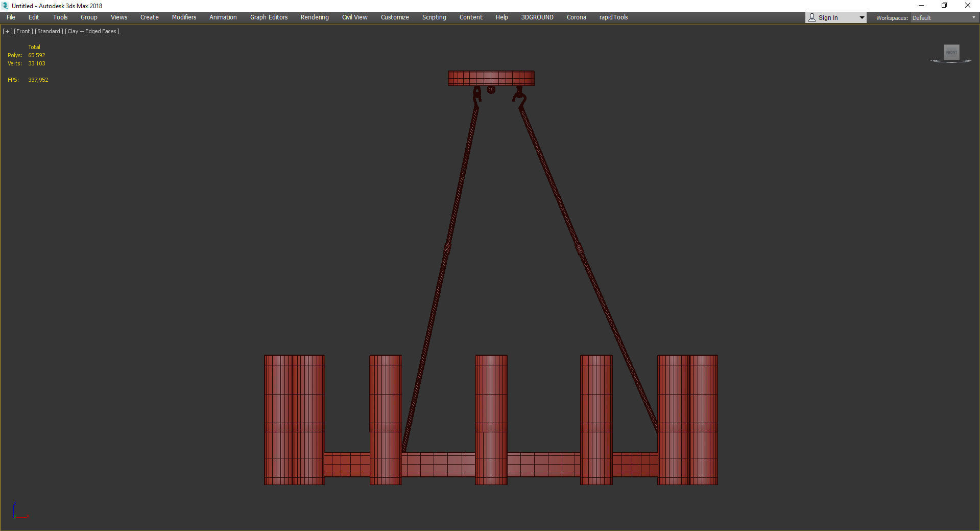The width and height of the screenshot is (980, 531).
Task: Open the Workspaces Default dropdown
Action: click(944, 18)
